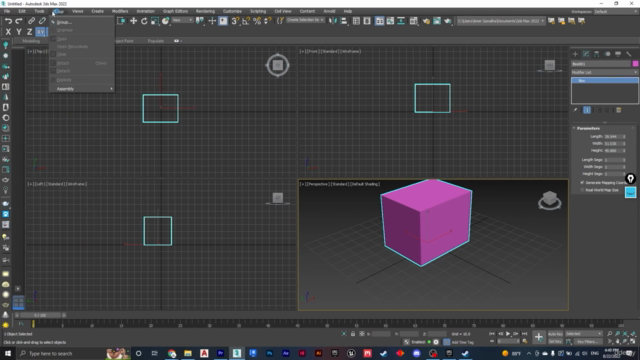This screenshot has width=640, height=360.
Task: Enable Real-World Map Size checkbox
Action: pos(582,190)
